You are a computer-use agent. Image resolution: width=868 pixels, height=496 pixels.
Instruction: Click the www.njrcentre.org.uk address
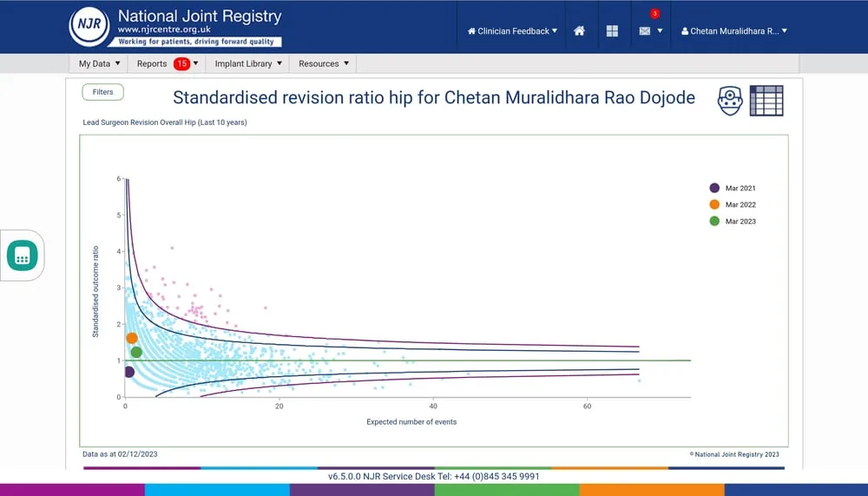tap(164, 30)
